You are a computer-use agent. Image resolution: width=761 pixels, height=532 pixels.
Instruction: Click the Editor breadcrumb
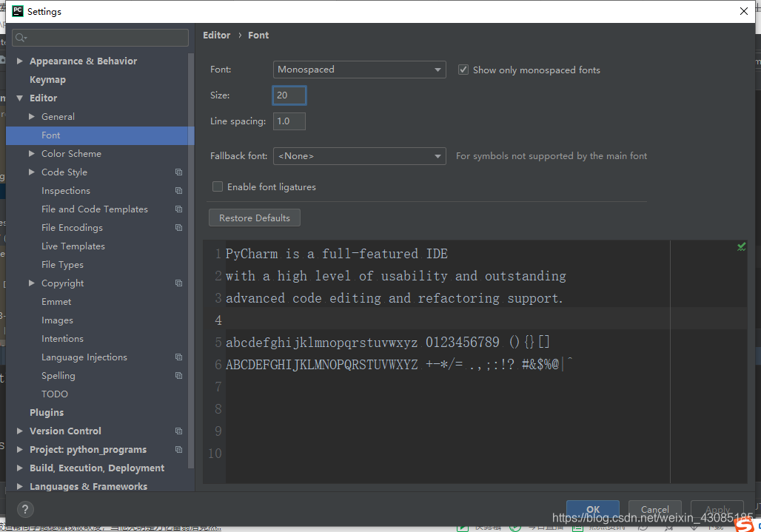click(x=216, y=36)
